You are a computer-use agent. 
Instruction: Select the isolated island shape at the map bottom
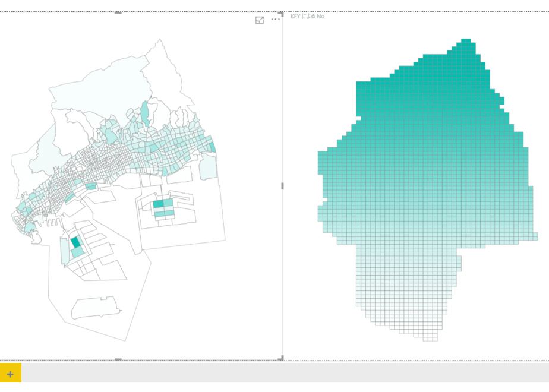coord(96,307)
